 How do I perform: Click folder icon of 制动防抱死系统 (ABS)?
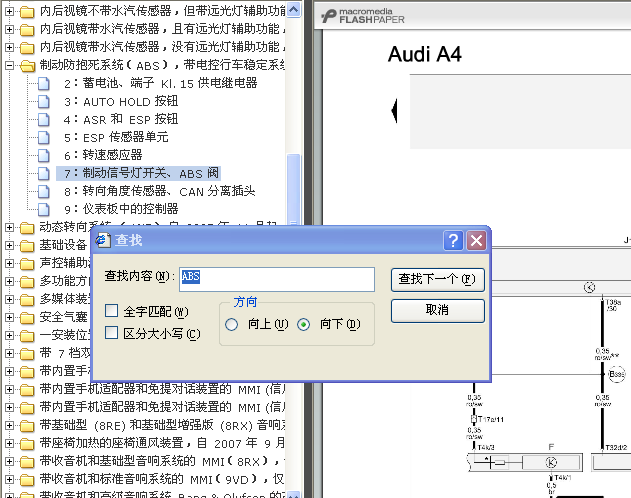(x=27, y=66)
